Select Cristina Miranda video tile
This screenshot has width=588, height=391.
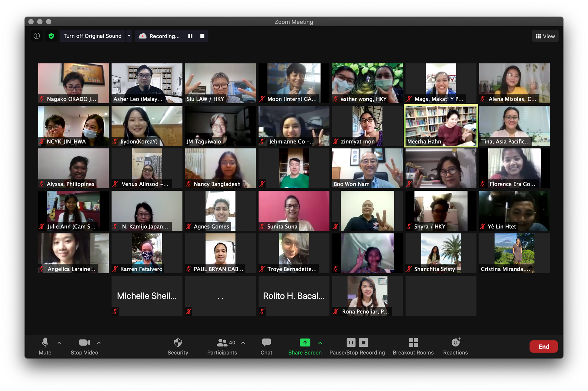tap(514, 253)
